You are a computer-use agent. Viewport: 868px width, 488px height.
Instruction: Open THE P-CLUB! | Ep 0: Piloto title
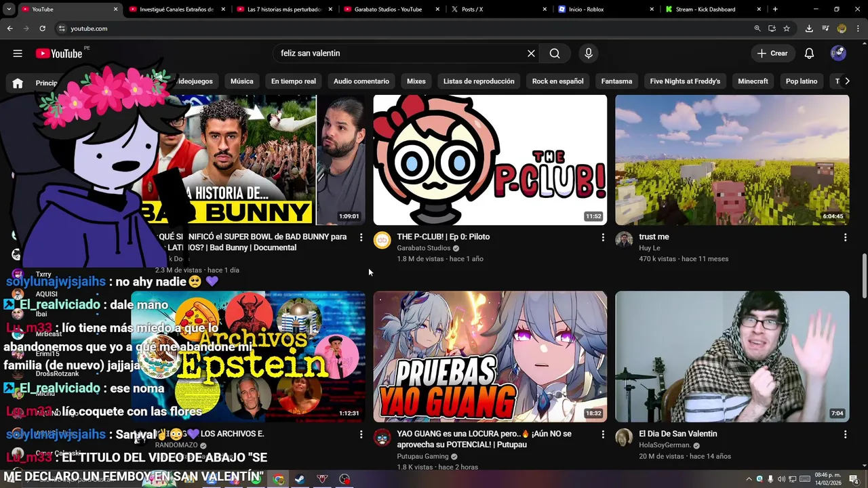coord(443,237)
